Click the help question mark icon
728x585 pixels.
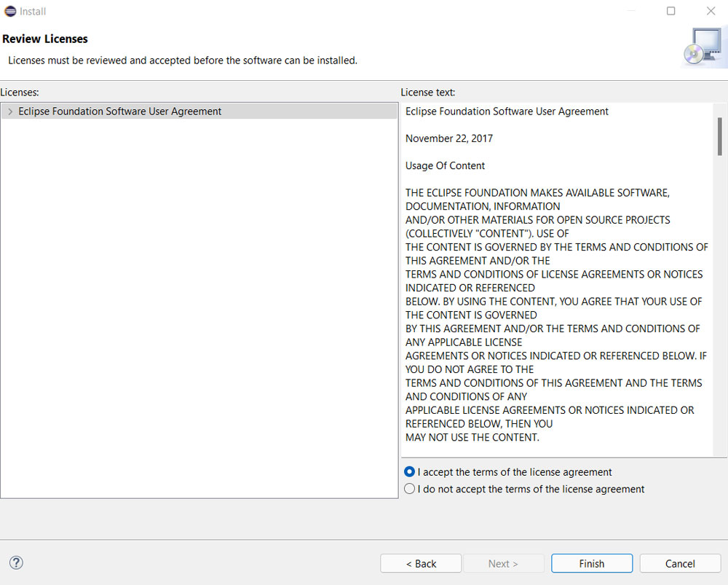click(16, 562)
